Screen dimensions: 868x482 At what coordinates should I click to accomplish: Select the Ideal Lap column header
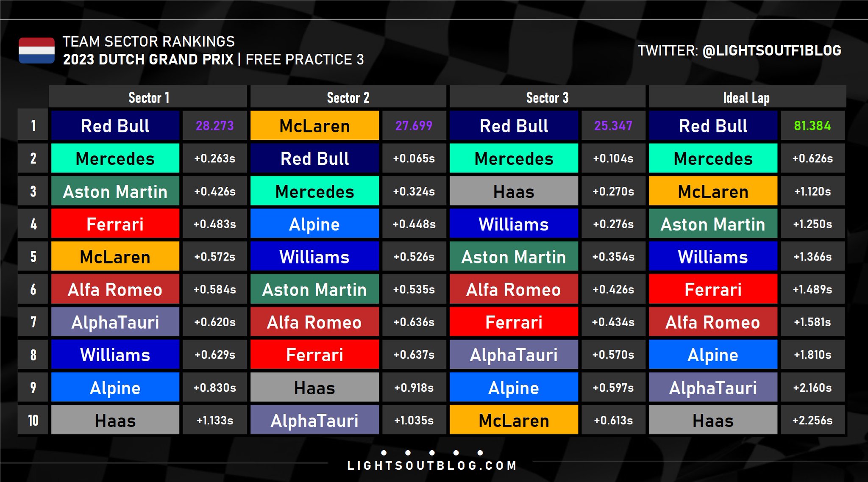click(x=746, y=97)
